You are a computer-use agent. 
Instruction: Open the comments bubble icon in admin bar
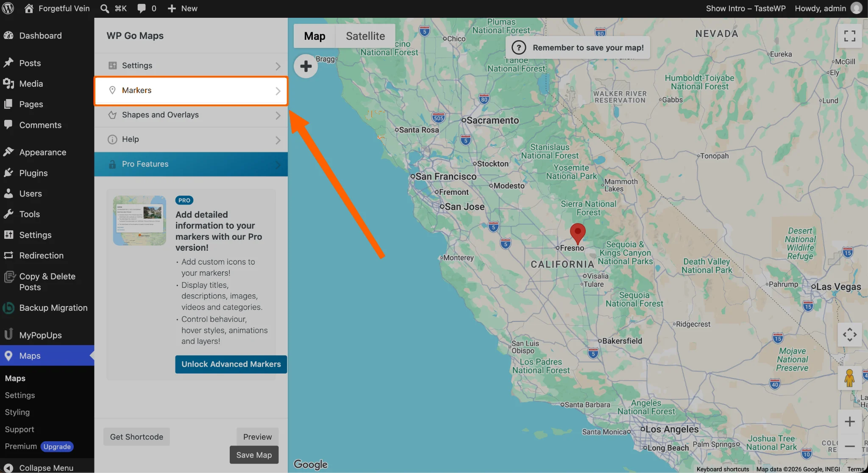142,8
